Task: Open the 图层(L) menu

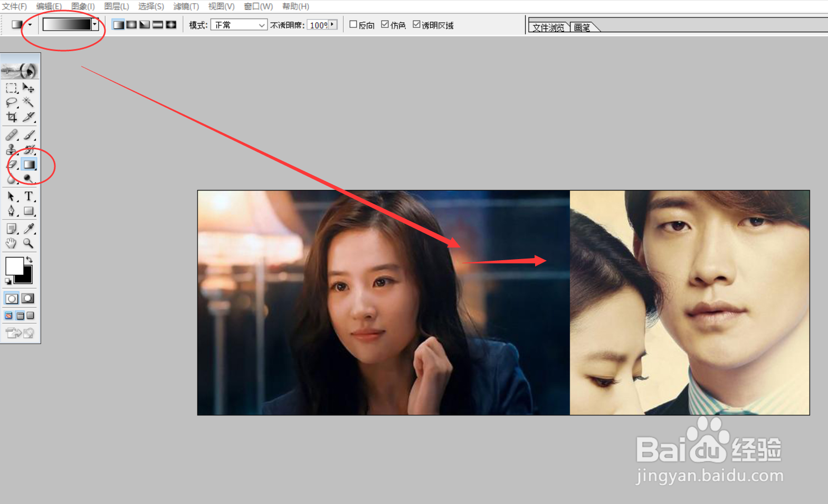Action: point(117,6)
